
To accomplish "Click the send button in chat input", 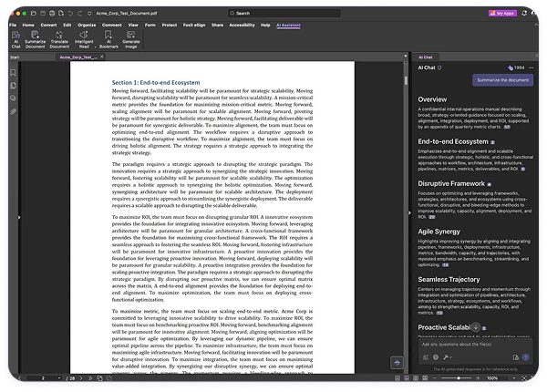I will click(x=526, y=357).
